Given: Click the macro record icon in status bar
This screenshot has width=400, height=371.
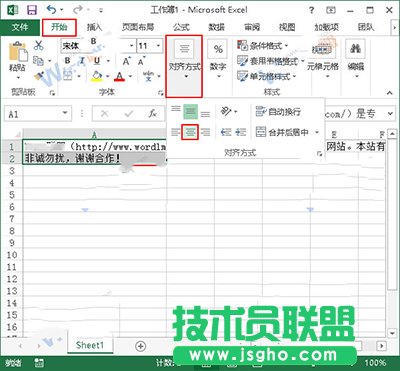Looking at the screenshot, I should [x=39, y=363].
